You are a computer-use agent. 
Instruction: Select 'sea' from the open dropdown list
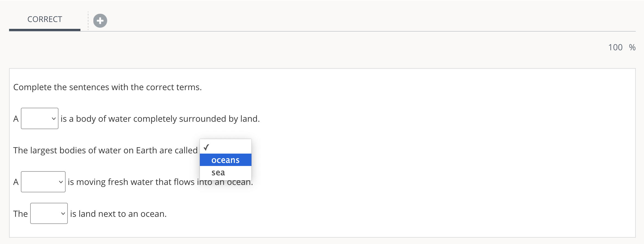click(x=225, y=173)
